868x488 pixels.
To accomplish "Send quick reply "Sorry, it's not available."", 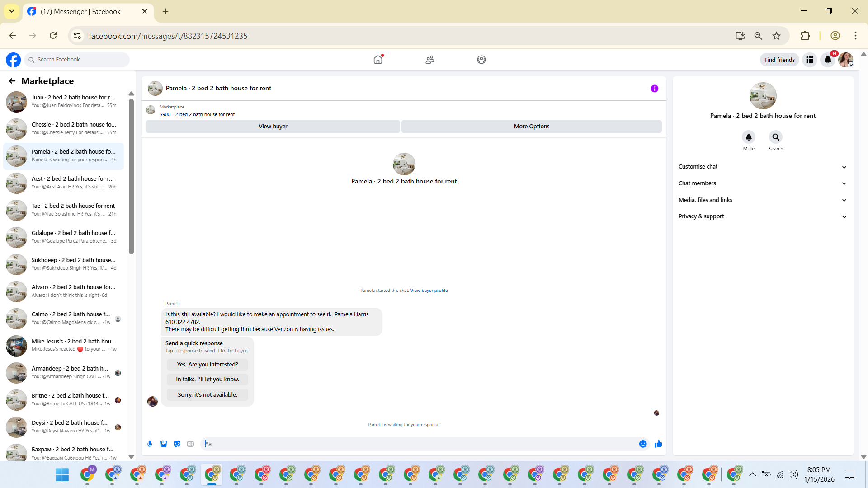I will pyautogui.click(x=207, y=395).
